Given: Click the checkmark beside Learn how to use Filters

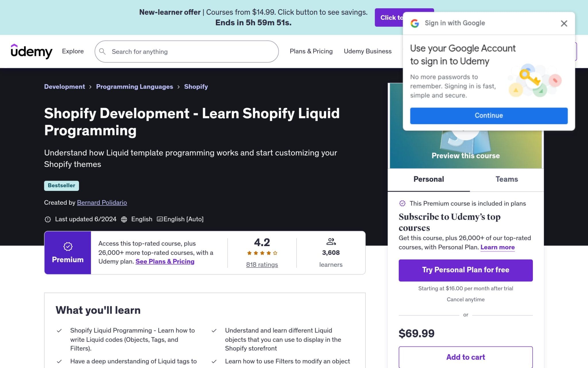Looking at the screenshot, I should point(214,361).
